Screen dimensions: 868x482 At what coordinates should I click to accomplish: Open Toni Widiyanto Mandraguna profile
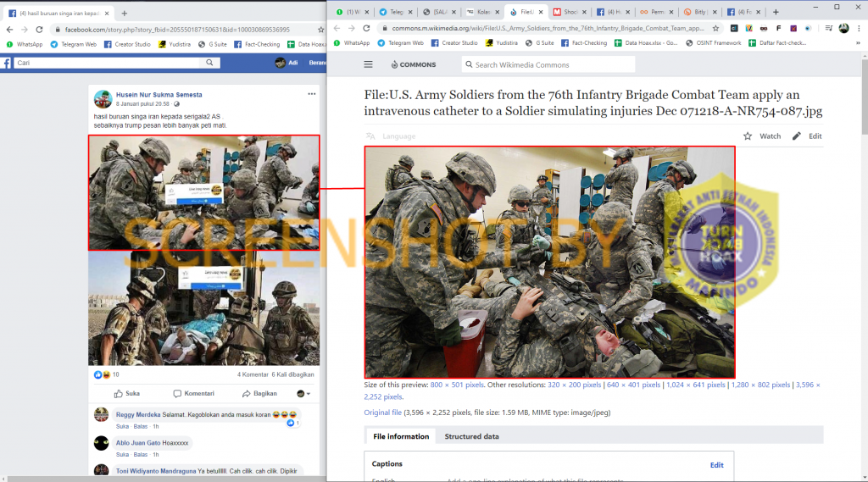[x=156, y=471]
